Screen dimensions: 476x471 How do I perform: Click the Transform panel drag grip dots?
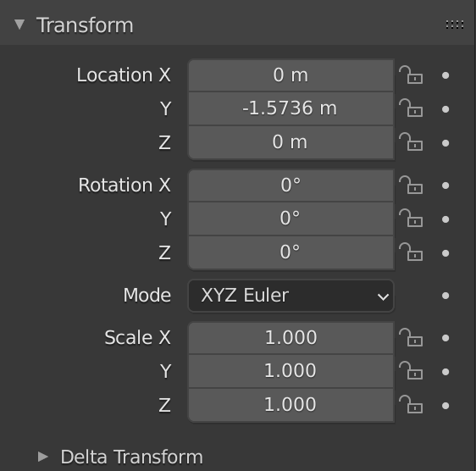click(455, 25)
